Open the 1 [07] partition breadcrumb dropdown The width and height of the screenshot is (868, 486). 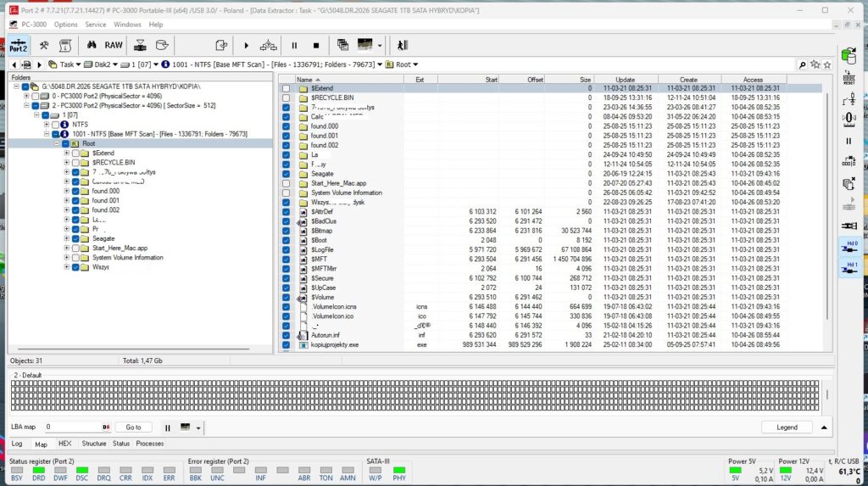[x=156, y=64]
